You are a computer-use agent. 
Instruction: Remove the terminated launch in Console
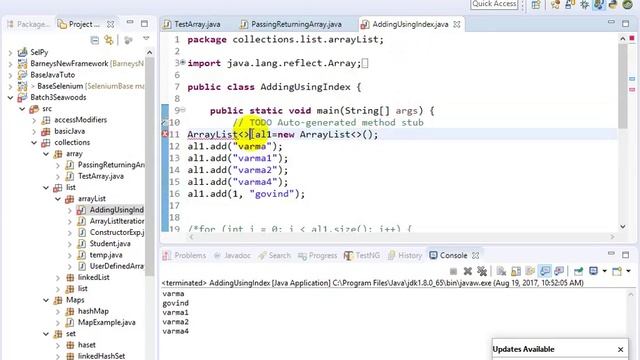tap(468, 271)
